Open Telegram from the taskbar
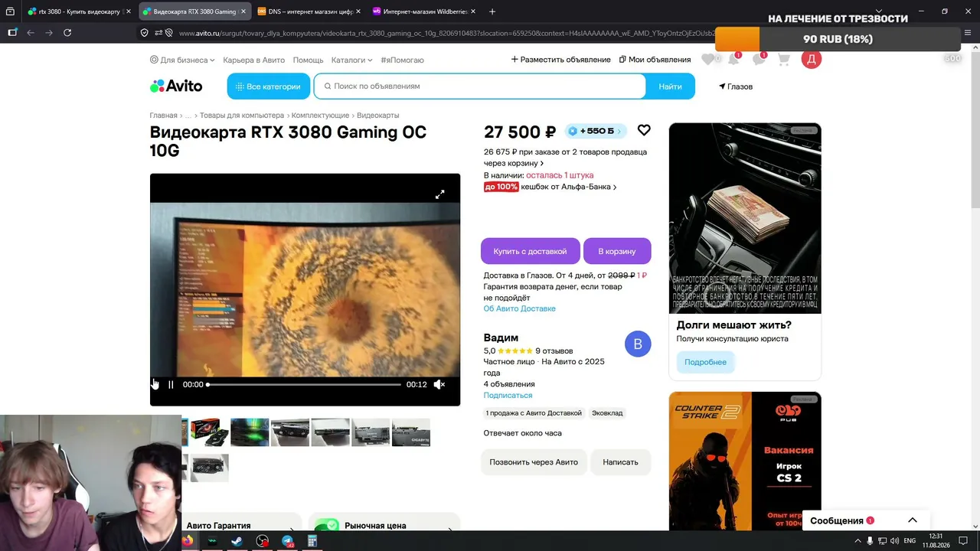This screenshot has width=980, height=551. (x=287, y=541)
